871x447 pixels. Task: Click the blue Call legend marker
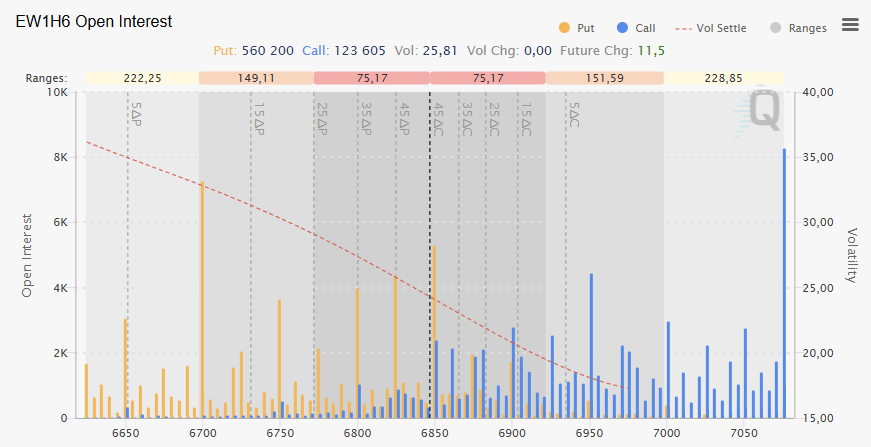tap(622, 28)
